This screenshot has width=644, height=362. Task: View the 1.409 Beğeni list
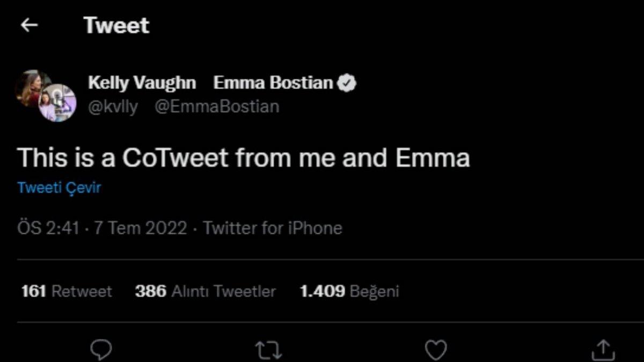(349, 291)
